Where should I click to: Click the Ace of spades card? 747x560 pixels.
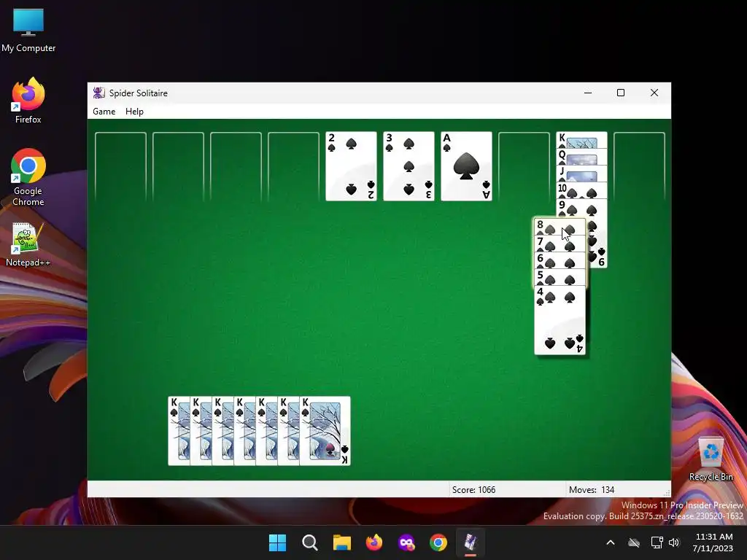click(466, 166)
